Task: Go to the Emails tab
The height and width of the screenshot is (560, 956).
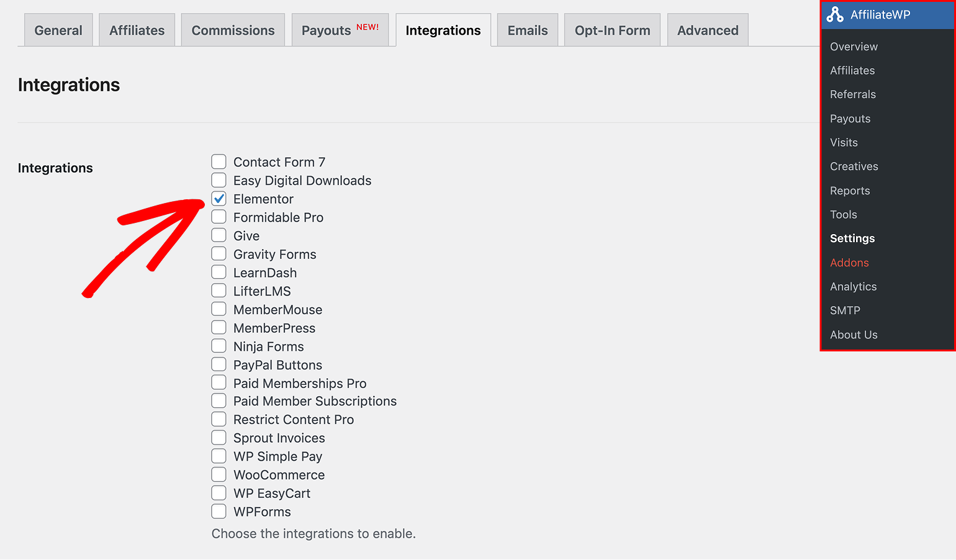Action: (x=528, y=30)
